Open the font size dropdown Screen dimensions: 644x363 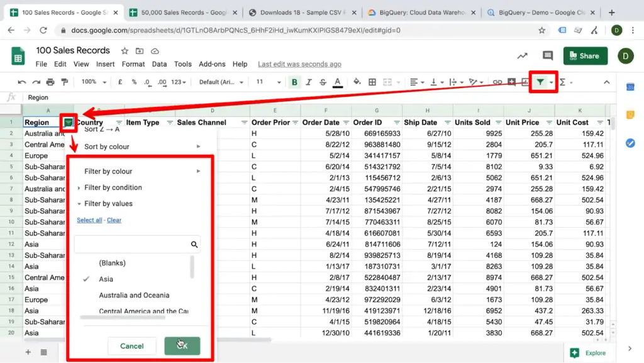pos(267,82)
